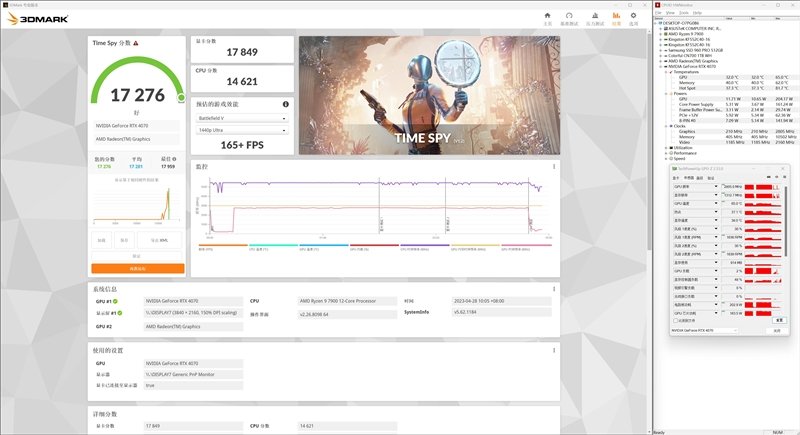
Task: Click the Save button under the score chart
Action: coord(124,240)
